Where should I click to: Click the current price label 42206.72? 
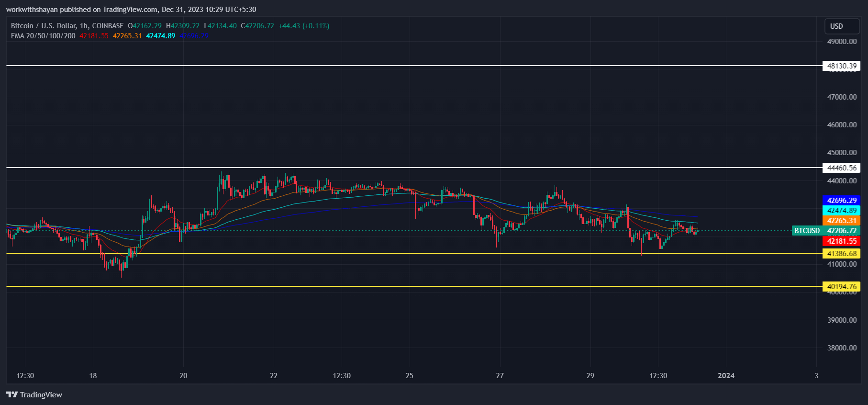tap(842, 231)
